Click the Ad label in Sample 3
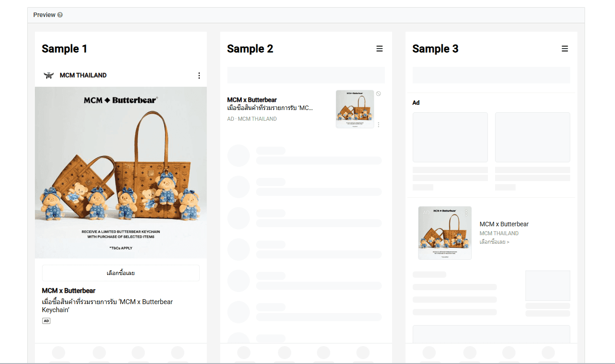615x364 pixels. [x=416, y=102]
